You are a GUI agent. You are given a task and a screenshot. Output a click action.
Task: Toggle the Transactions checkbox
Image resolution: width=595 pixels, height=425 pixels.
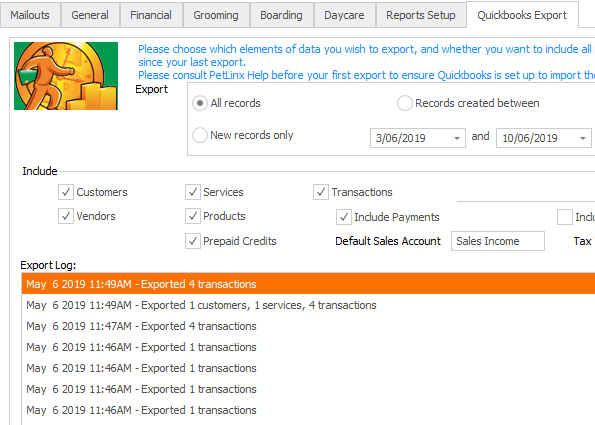321,192
